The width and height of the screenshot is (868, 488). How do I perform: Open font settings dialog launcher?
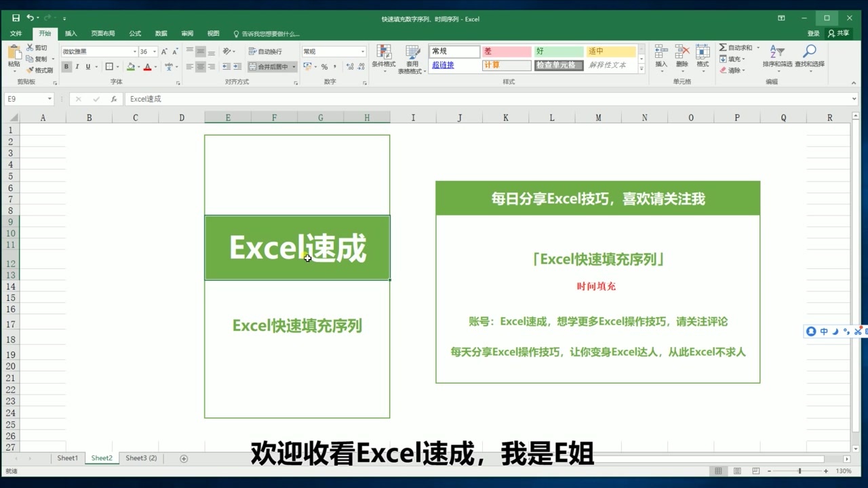pyautogui.click(x=178, y=83)
